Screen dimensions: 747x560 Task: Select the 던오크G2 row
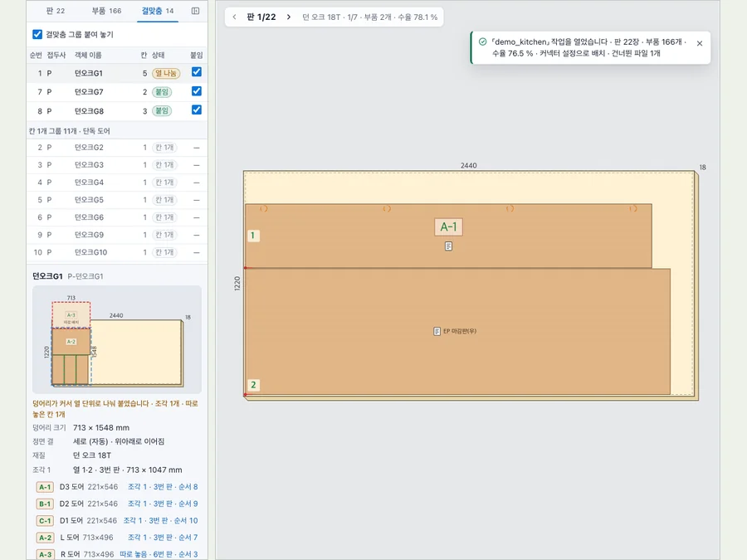pyautogui.click(x=117, y=148)
